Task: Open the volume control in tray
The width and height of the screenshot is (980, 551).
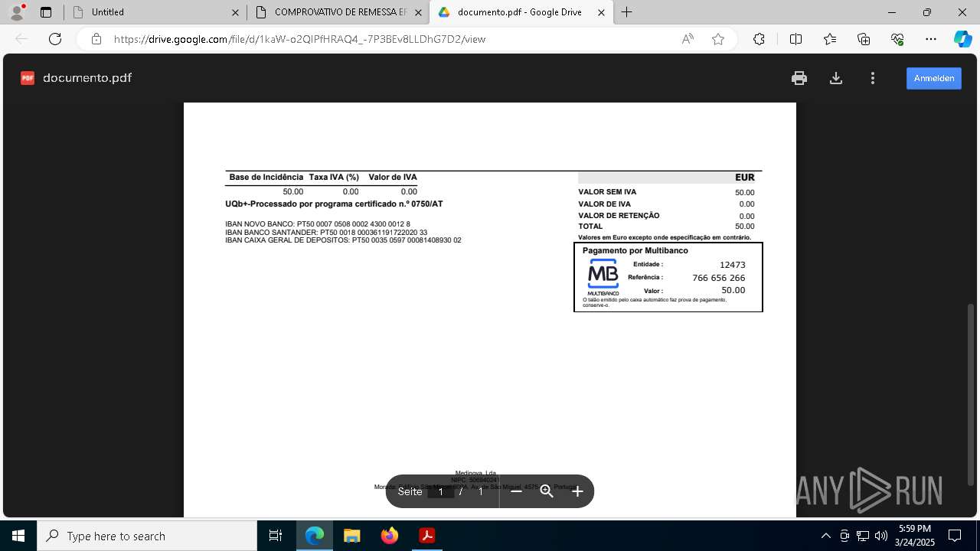Action: point(881,536)
